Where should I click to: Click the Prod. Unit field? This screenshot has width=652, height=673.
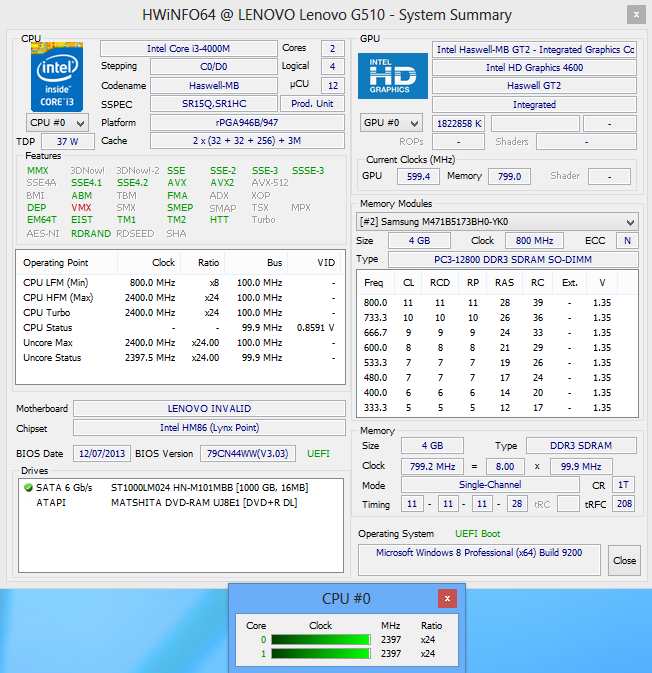coord(312,103)
